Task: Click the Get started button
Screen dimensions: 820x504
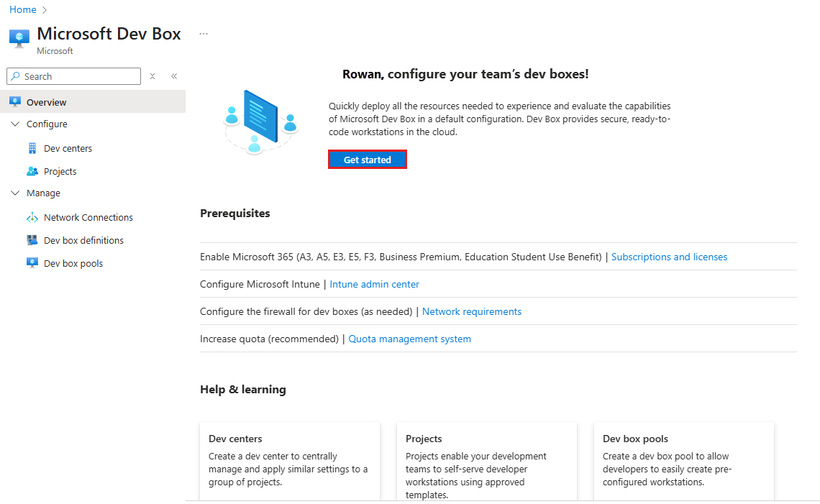Action: [367, 159]
